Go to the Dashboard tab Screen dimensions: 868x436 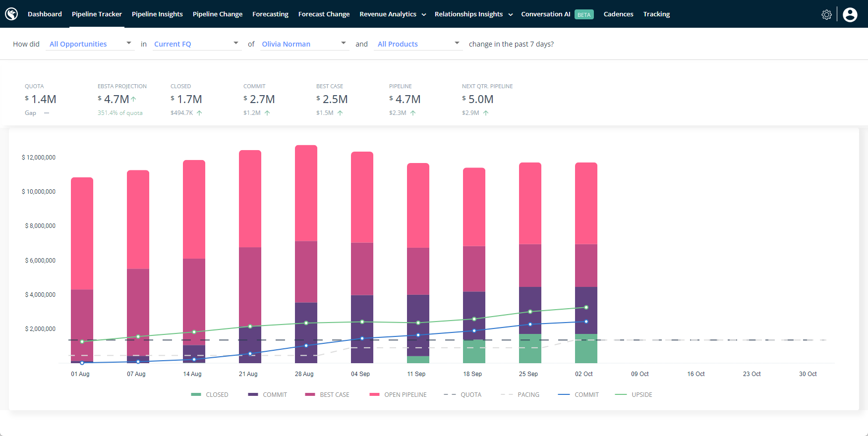point(45,14)
